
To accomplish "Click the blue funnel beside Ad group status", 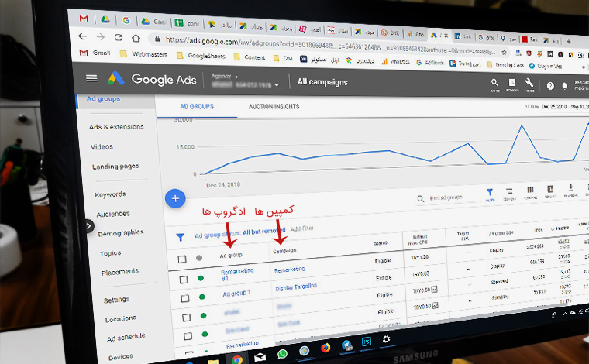I will click(181, 238).
